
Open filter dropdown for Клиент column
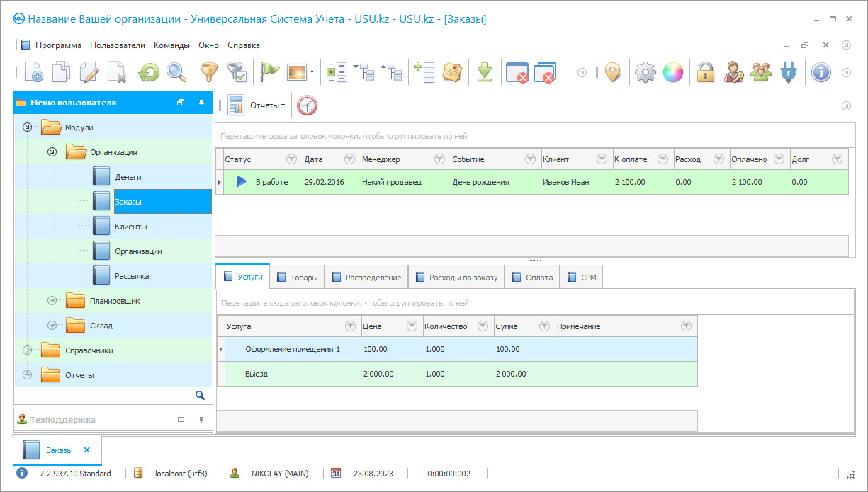point(602,159)
